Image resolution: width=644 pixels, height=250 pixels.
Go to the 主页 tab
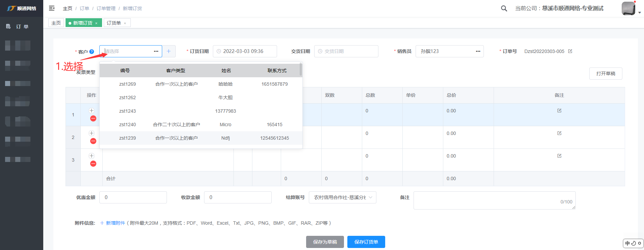click(56, 23)
